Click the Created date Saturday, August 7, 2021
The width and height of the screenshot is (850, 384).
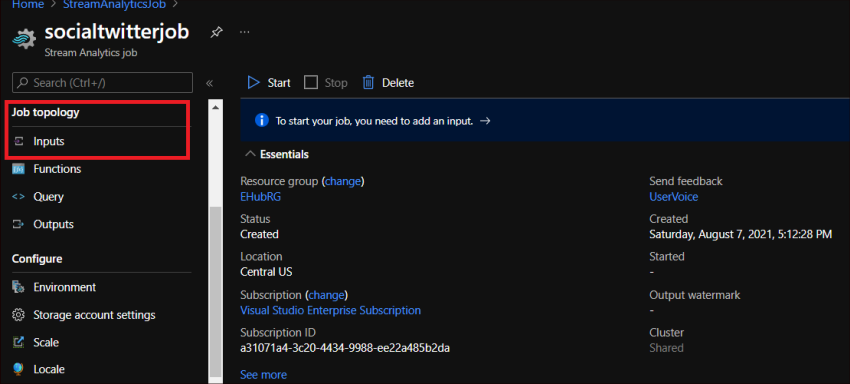pos(741,234)
